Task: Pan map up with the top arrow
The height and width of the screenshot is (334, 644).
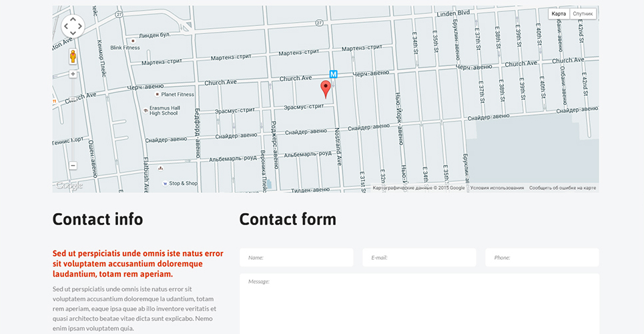Action: pyautogui.click(x=73, y=19)
